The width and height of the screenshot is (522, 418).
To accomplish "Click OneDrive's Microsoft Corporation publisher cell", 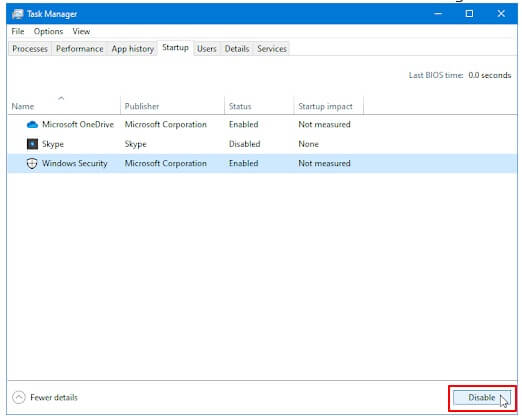I will click(166, 125).
